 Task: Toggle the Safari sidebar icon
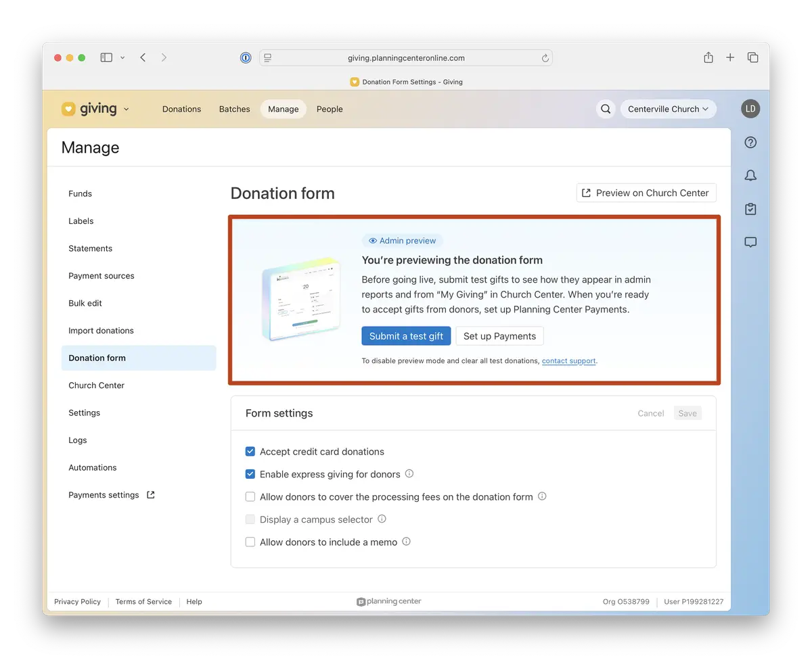pos(106,57)
